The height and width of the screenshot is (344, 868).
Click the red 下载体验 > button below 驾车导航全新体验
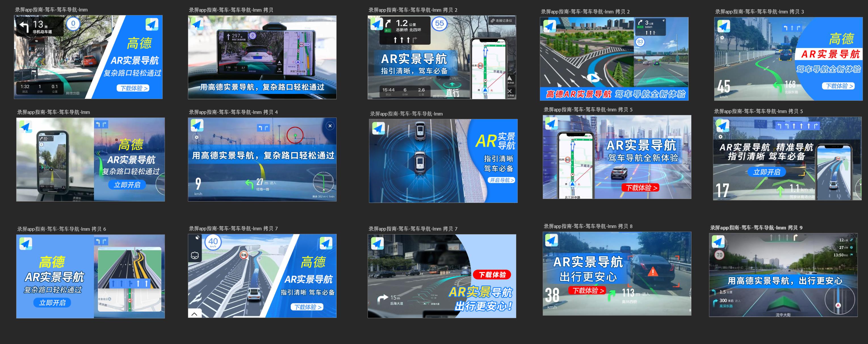[641, 188]
